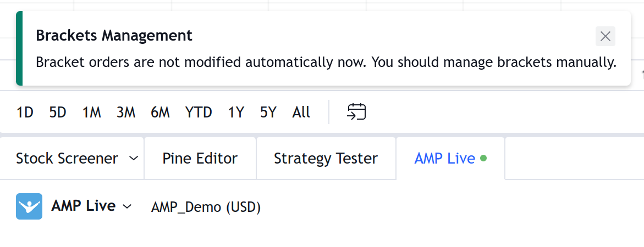Switch chart range to 1Y

point(236,113)
